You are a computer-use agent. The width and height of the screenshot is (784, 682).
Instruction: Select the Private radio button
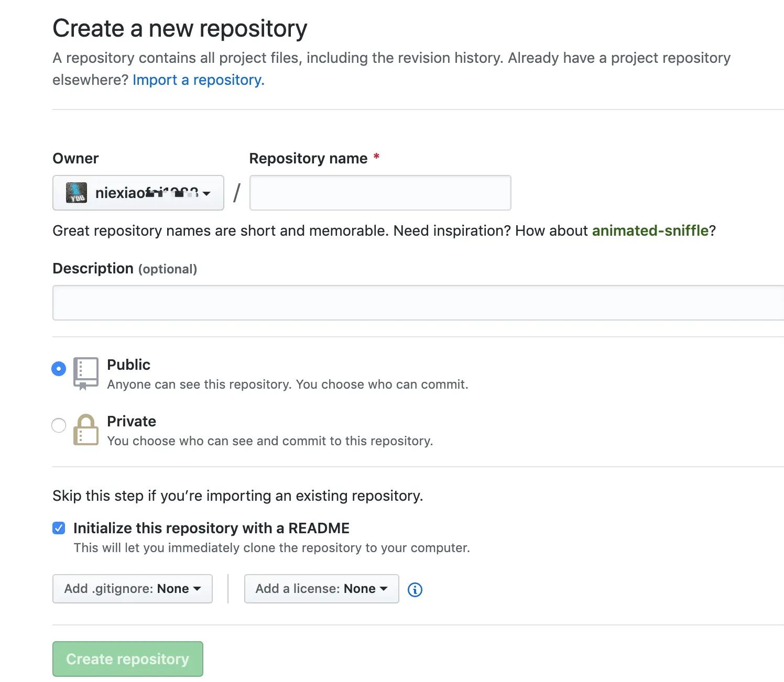(59, 425)
